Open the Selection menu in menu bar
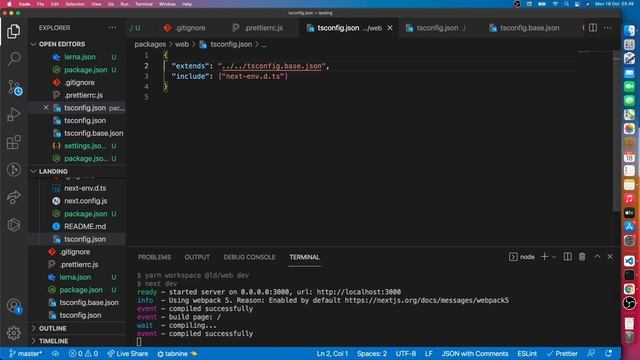 tap(75, 4)
